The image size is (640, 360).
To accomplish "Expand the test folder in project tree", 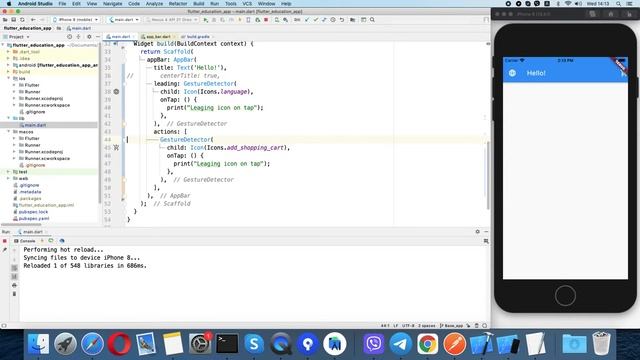I will click(x=9, y=172).
